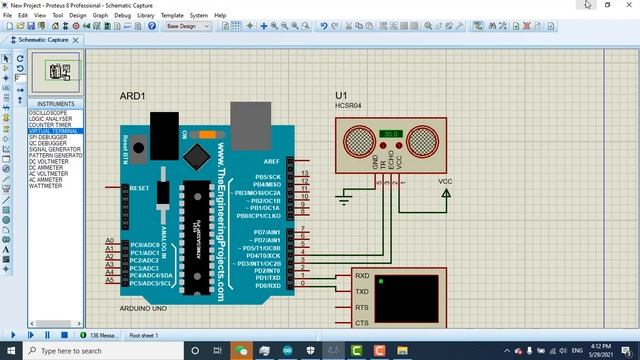This screenshot has height=360, width=640.
Task: Select the 2D circle drawing tool
Action: pos(6,220)
